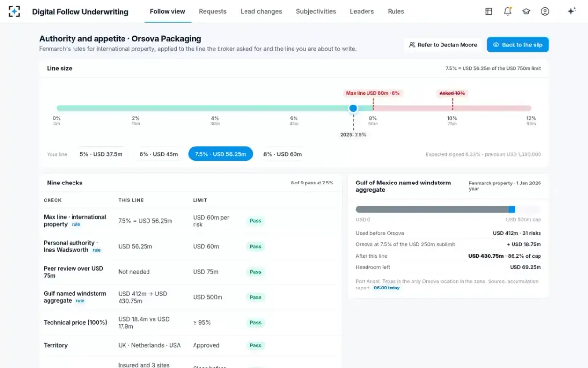Image resolution: width=588 pixels, height=368 pixels.
Task: Click Refer to Declan Moore button
Action: coord(443,45)
